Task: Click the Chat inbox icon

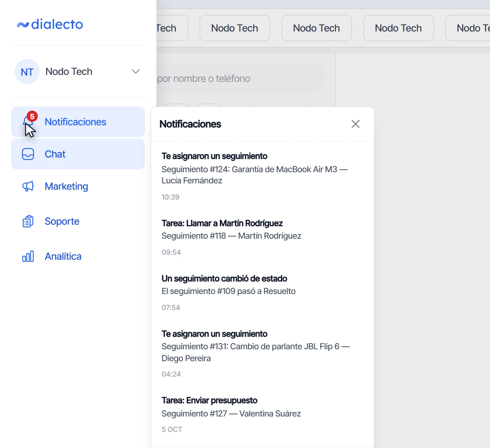Action: pos(28,154)
